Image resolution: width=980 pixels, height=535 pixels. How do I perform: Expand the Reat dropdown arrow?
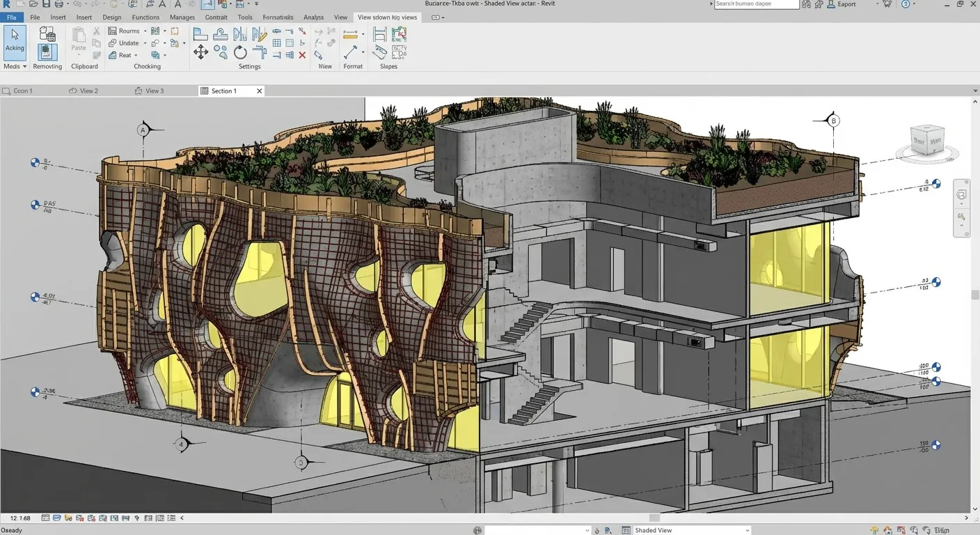136,55
